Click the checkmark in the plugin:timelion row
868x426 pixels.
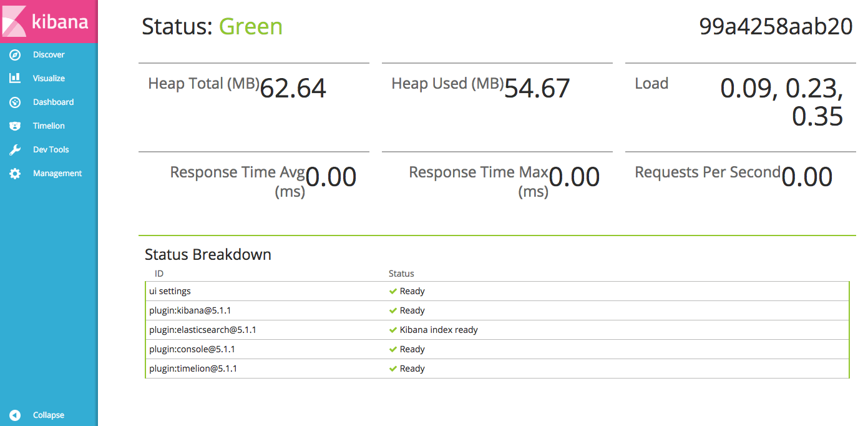(x=393, y=369)
